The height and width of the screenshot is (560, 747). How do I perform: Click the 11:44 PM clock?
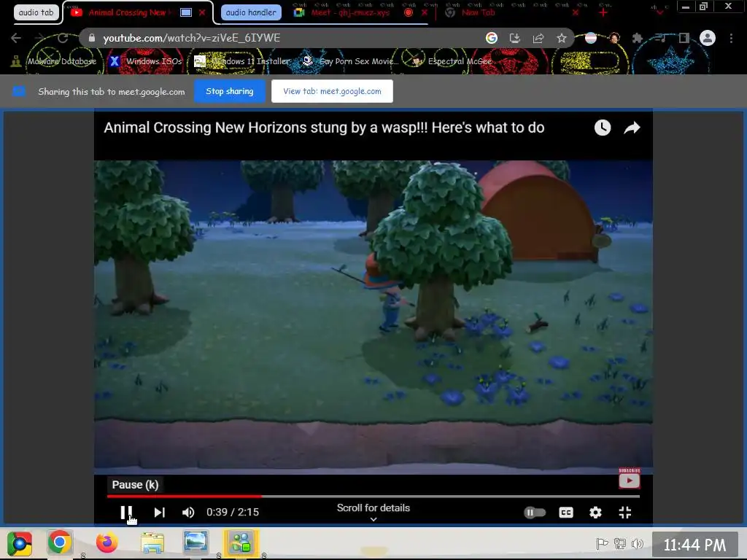click(x=694, y=545)
